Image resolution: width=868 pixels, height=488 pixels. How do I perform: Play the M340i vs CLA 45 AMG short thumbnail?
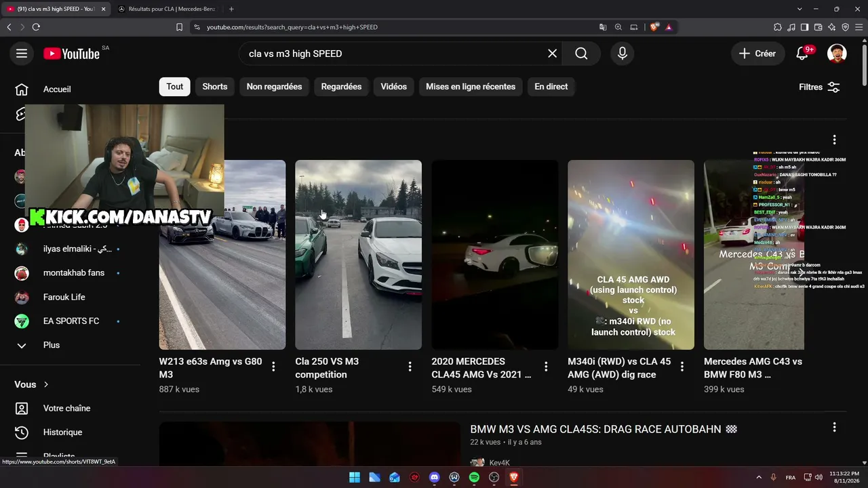coord(631,255)
